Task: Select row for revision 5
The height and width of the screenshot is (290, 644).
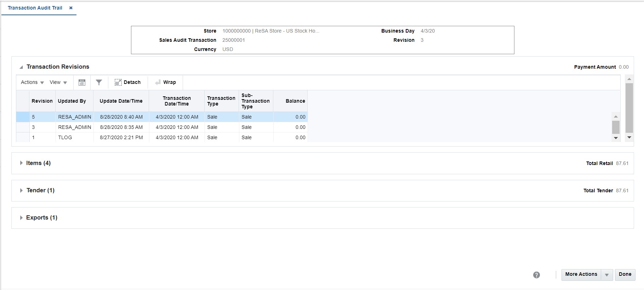Action: (162, 117)
